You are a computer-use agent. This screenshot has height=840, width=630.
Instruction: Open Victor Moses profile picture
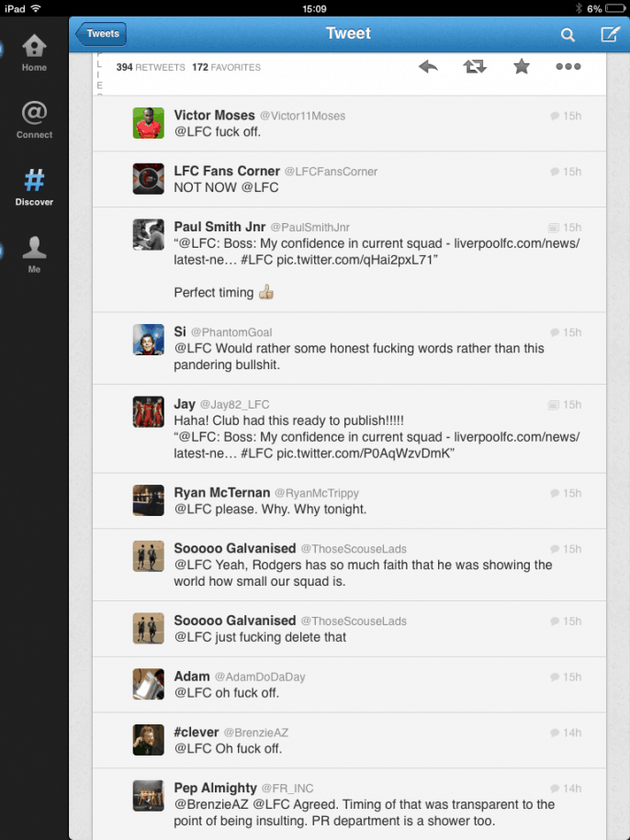(149, 123)
